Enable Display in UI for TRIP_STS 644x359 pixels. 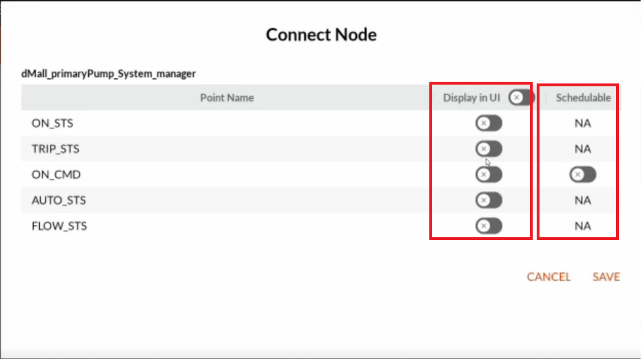(x=489, y=149)
